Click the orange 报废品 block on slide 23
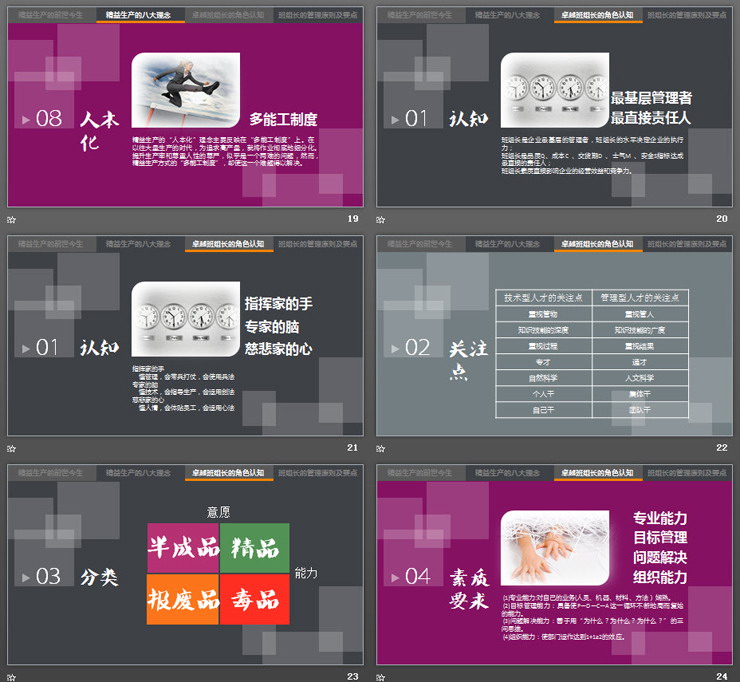Viewport: 740px width, 682px height. (183, 599)
